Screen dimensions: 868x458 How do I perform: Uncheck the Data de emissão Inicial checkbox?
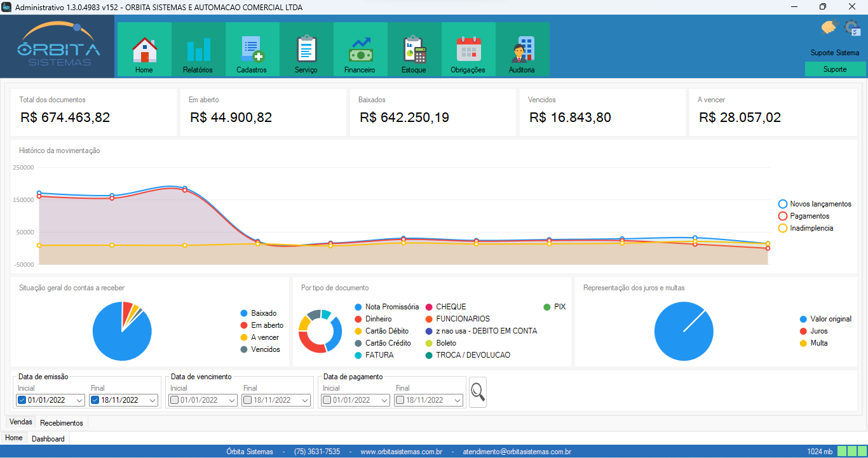21,400
